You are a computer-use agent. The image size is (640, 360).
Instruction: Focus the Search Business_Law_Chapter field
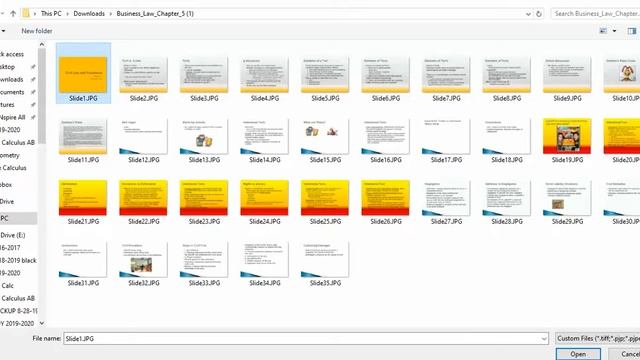click(595, 13)
